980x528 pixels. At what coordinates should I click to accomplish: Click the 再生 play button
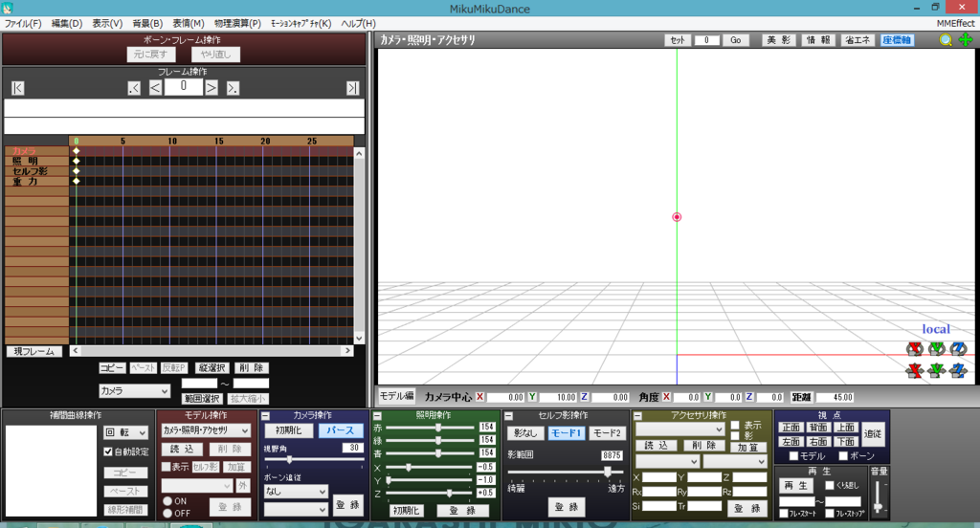796,486
